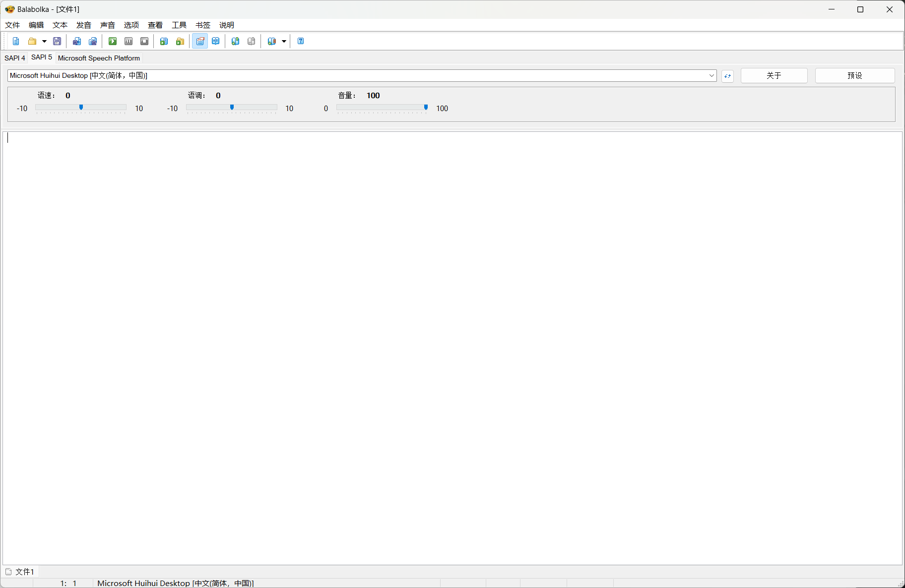The width and height of the screenshot is (905, 588).
Task: Open help with question mark icon
Action: (301, 41)
